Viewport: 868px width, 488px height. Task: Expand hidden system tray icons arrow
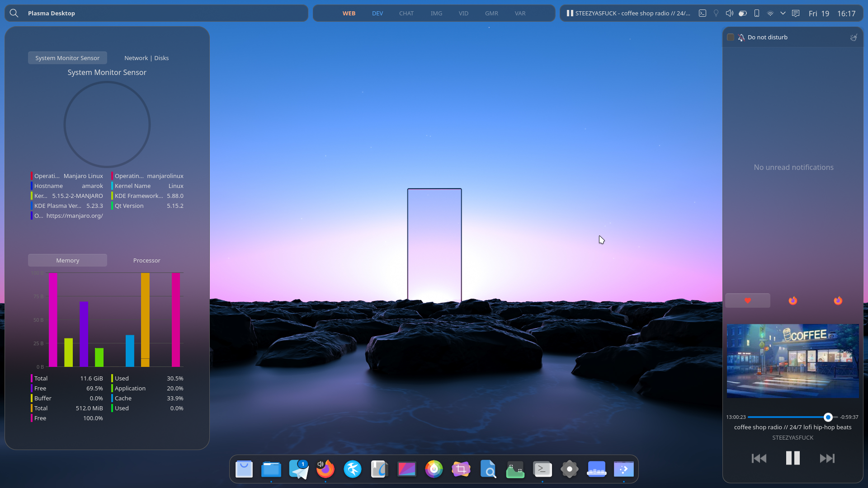pyautogui.click(x=783, y=13)
